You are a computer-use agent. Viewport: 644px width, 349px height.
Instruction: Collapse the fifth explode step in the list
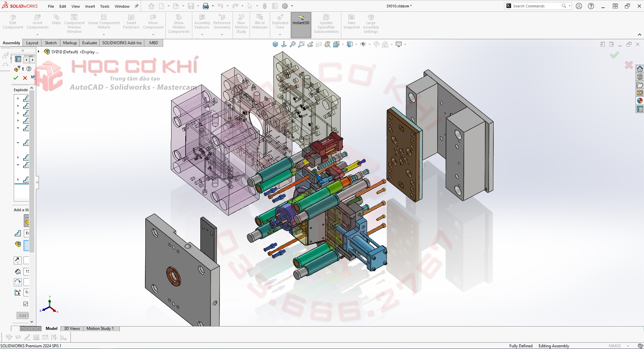point(18,128)
